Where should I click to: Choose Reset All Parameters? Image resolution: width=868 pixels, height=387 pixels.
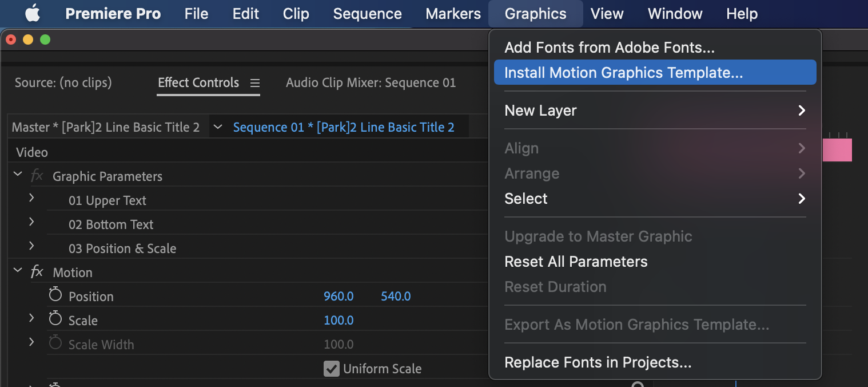click(655, 262)
